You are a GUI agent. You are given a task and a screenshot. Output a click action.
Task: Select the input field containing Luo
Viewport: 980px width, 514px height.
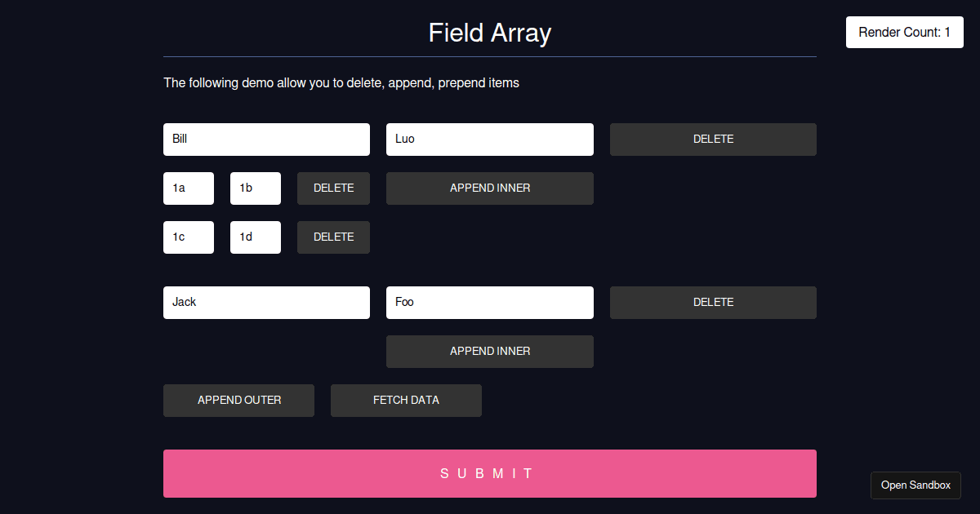489,139
